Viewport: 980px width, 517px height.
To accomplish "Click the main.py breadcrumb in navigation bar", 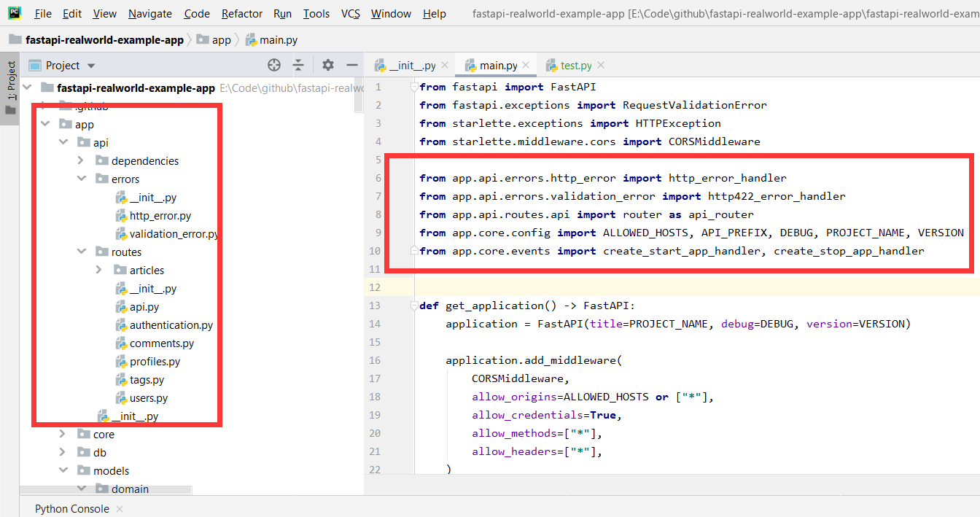I will (x=272, y=40).
